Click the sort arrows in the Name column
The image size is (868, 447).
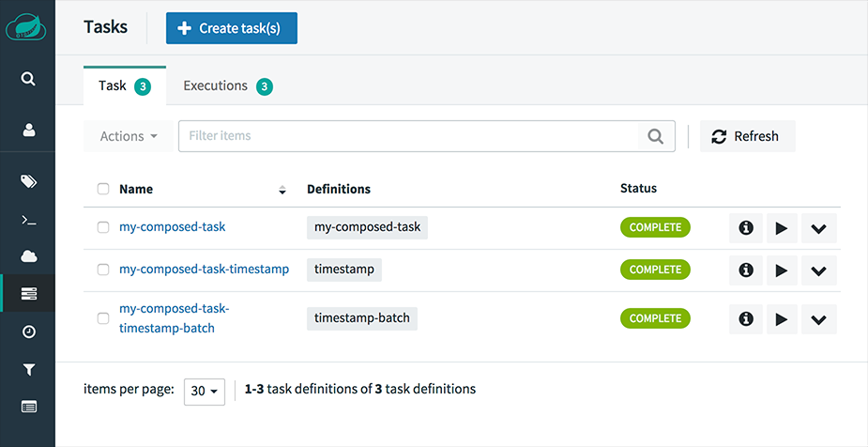[x=282, y=190]
